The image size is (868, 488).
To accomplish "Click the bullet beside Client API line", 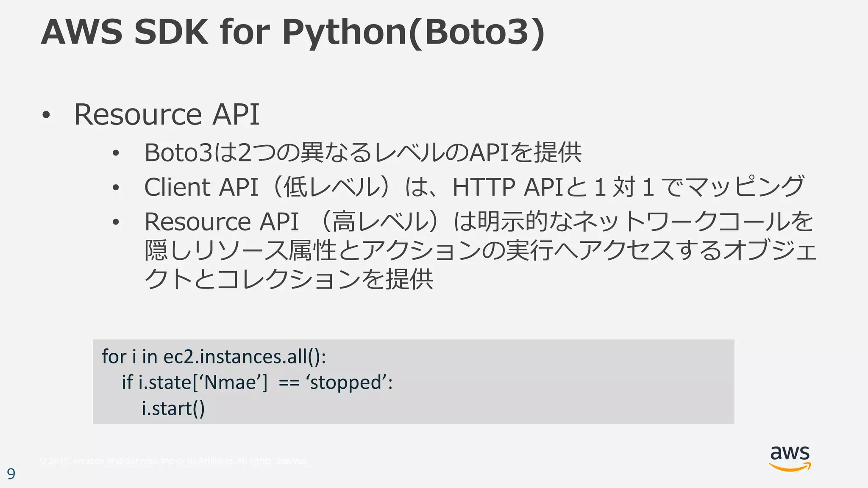I will [x=115, y=188].
